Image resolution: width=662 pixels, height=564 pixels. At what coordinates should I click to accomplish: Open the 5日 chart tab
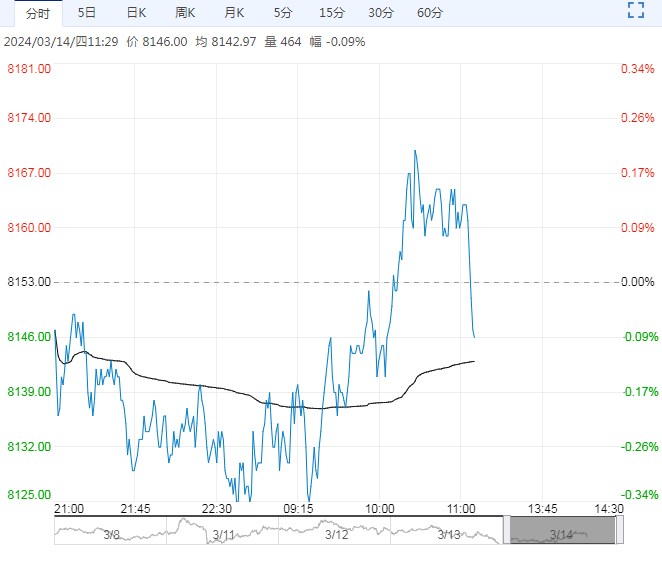[x=87, y=13]
